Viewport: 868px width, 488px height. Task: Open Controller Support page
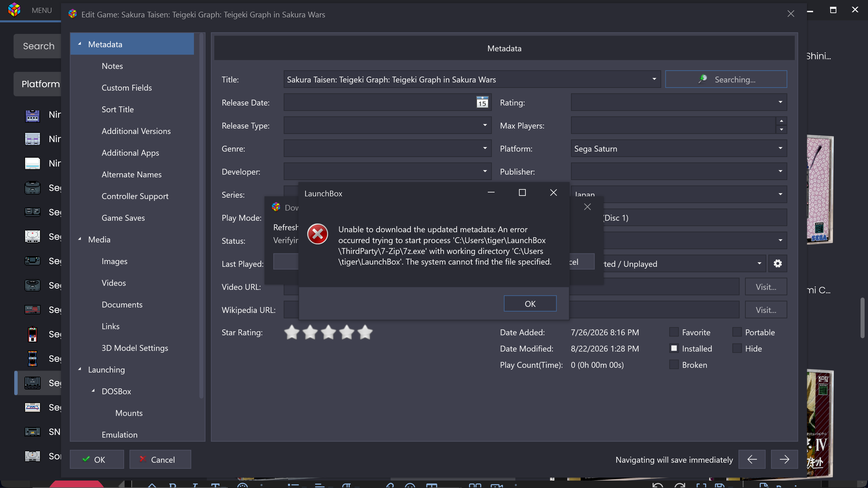pyautogui.click(x=135, y=196)
